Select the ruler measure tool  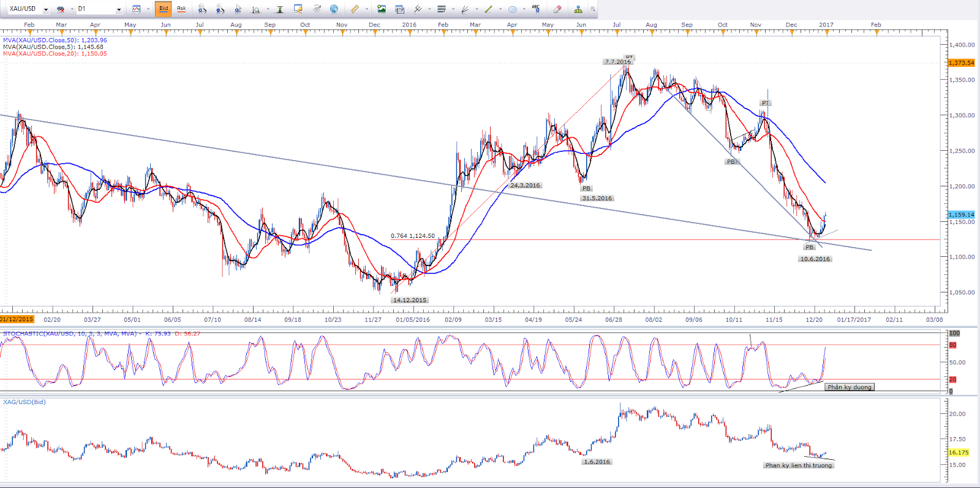tap(355, 9)
